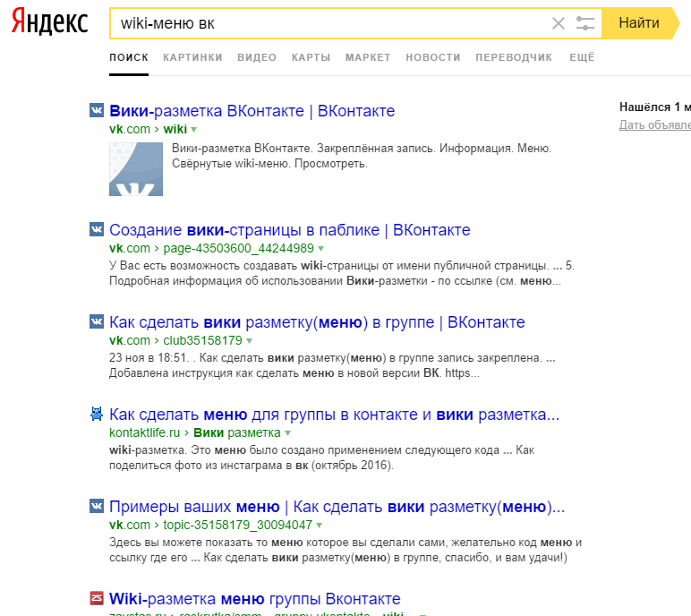
Task: Go to the Новости tab
Action: [x=433, y=57]
